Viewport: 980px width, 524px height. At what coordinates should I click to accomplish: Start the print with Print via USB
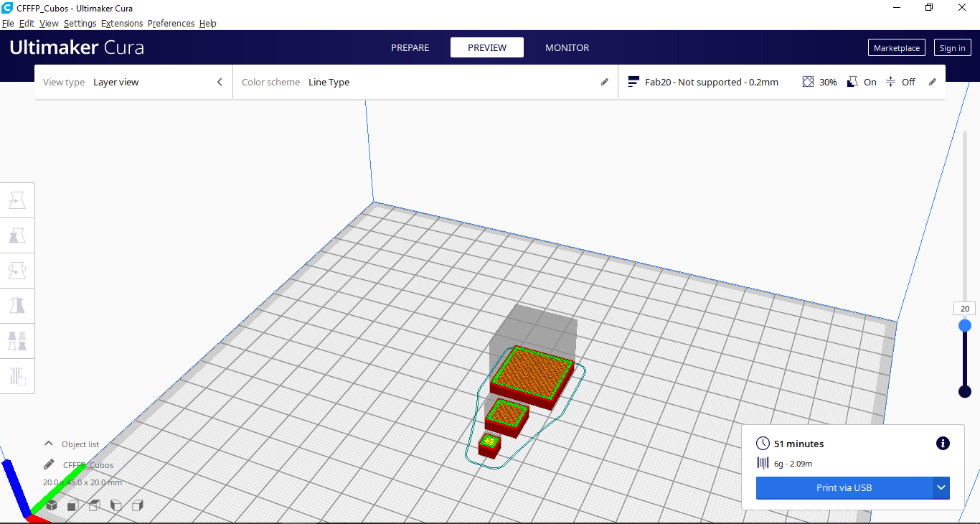844,488
